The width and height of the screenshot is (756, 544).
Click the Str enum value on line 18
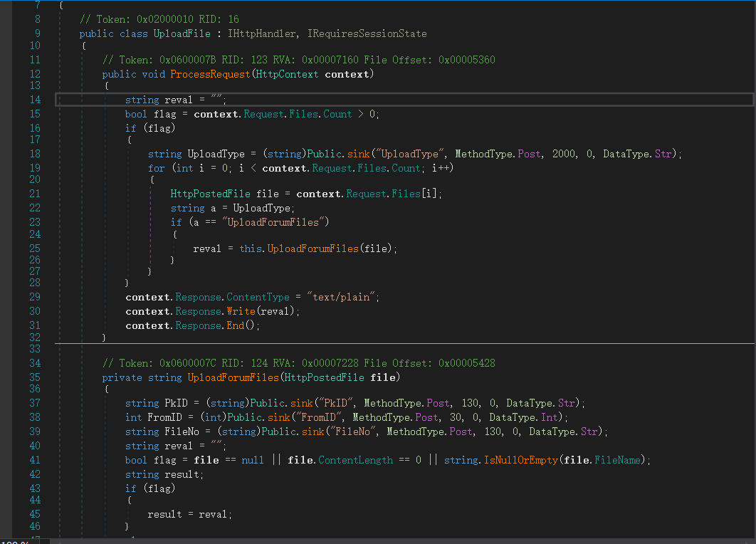[663, 154]
